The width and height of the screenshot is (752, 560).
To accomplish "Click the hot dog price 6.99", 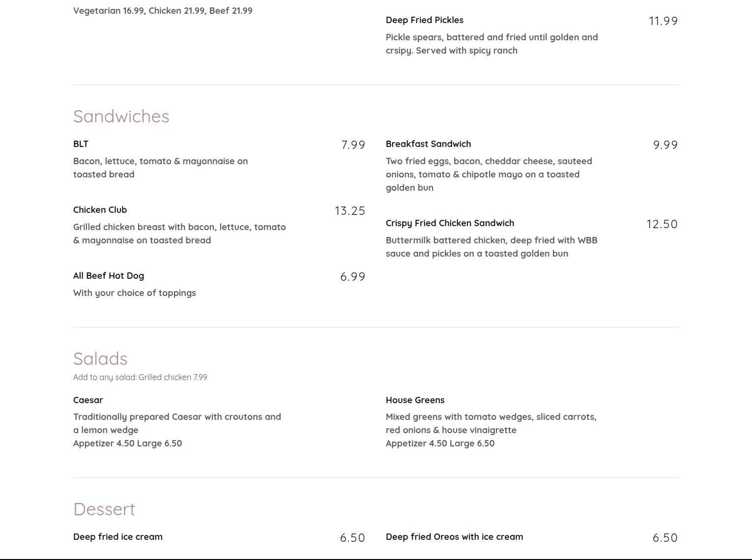I will pyautogui.click(x=353, y=277).
